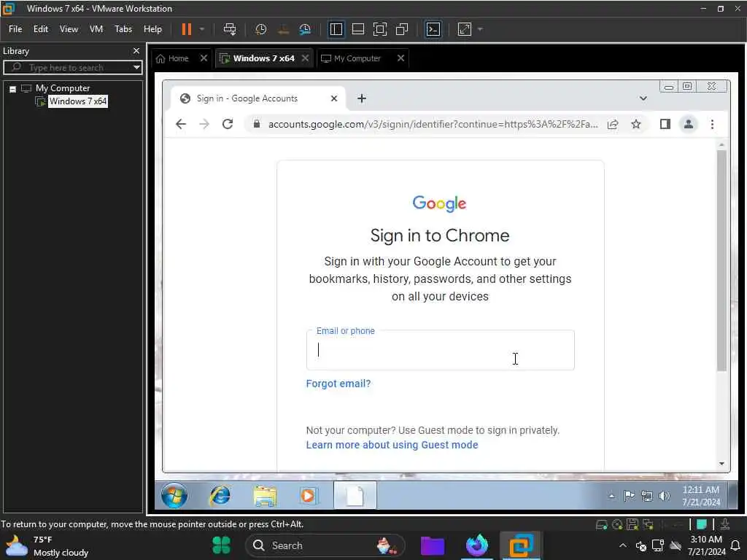Close the My Computer tab
This screenshot has width=747, height=560.
[x=400, y=58]
